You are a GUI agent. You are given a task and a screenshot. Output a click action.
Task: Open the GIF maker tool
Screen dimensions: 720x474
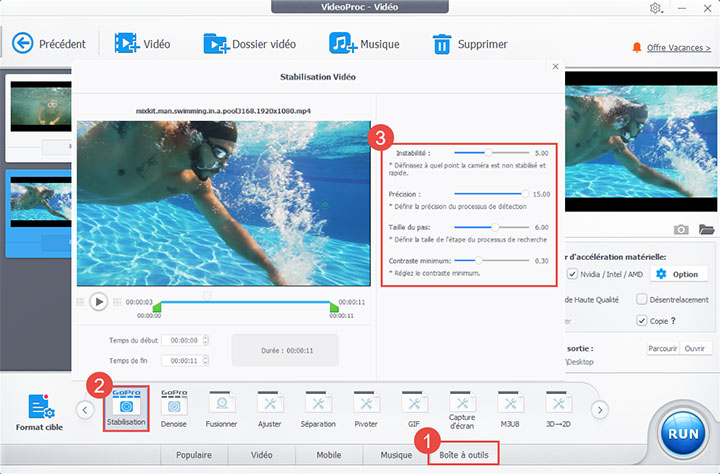point(414,408)
